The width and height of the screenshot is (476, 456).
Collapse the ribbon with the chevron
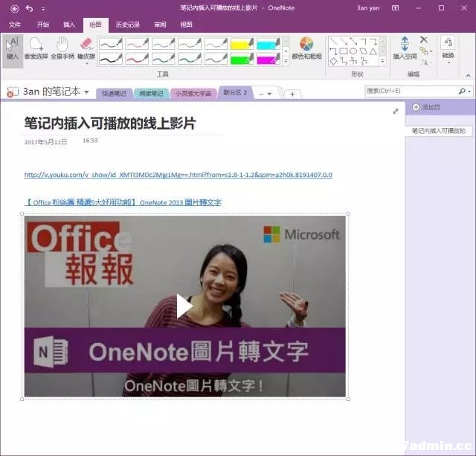(x=468, y=75)
